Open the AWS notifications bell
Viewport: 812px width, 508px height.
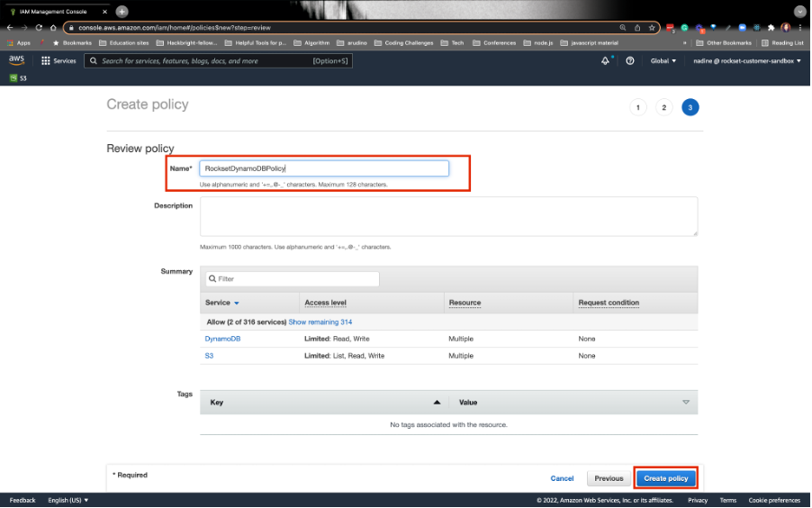point(605,60)
